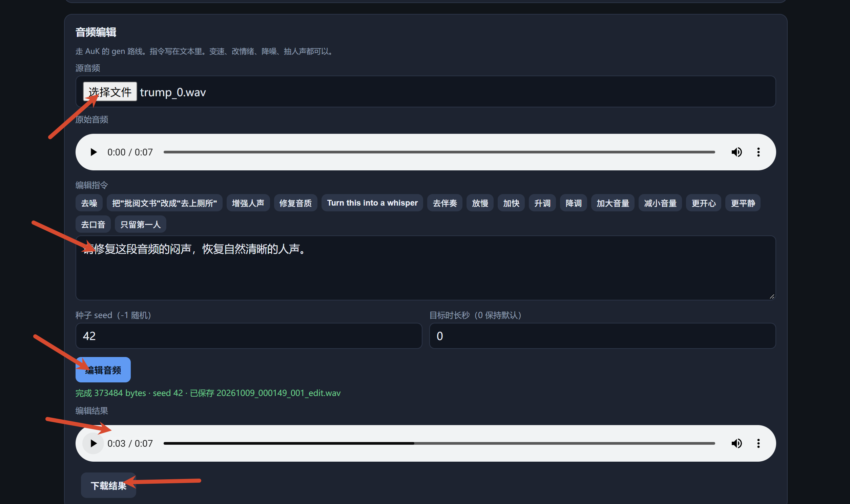This screenshot has height=504, width=850.
Task: Select the 修复音质 preset chip
Action: (295, 203)
